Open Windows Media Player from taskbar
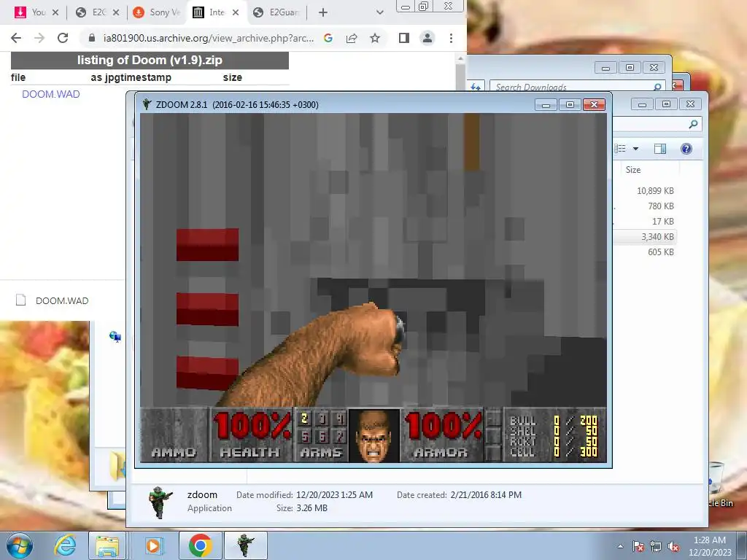Image resolution: width=747 pixels, height=560 pixels. click(x=153, y=545)
